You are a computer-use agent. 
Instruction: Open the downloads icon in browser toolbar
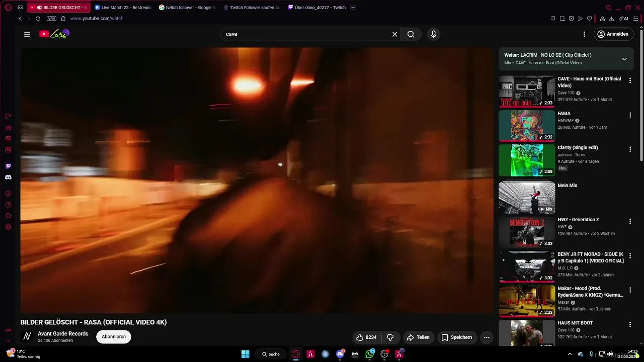tap(611, 19)
